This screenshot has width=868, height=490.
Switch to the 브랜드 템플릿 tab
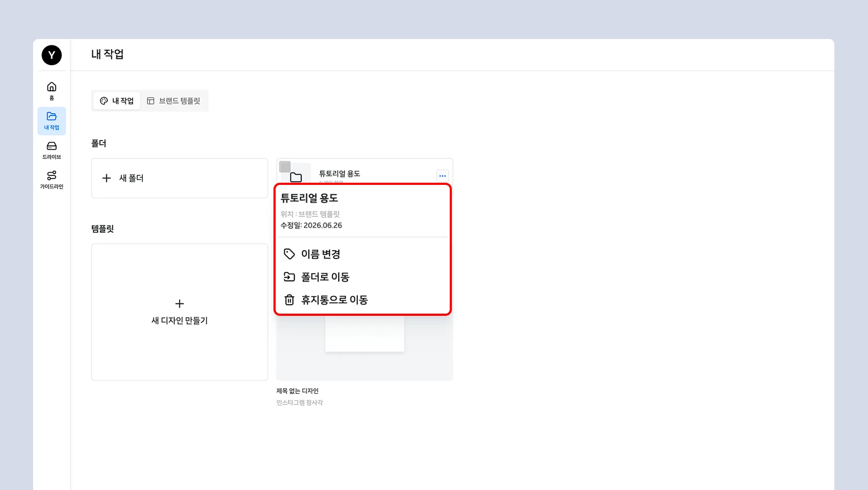174,100
